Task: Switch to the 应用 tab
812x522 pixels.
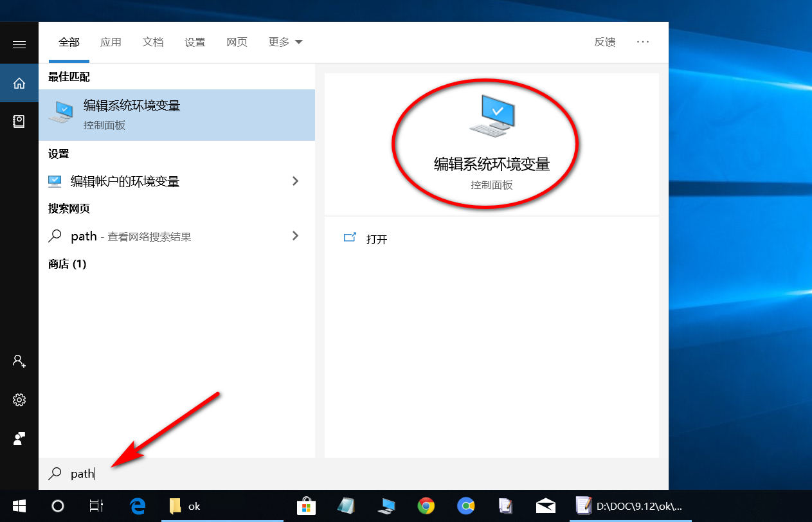Action: click(x=111, y=42)
